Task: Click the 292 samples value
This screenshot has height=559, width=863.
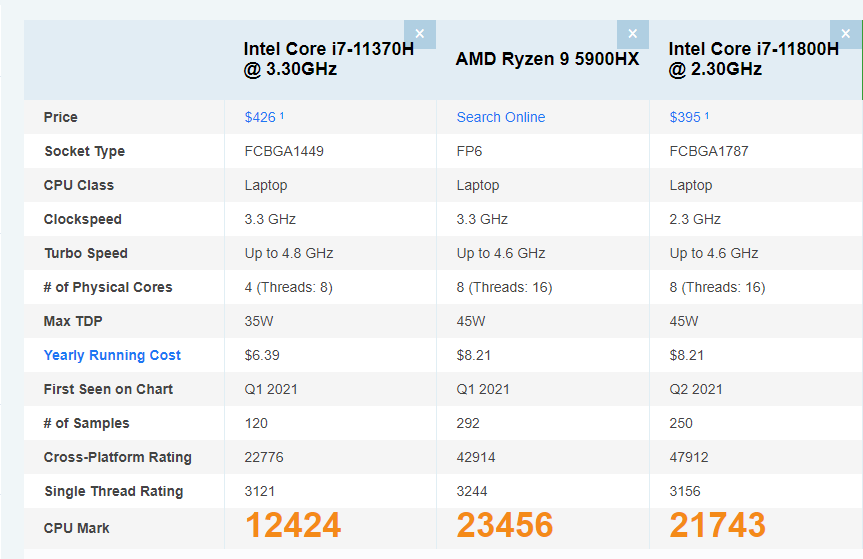Action: (x=468, y=424)
